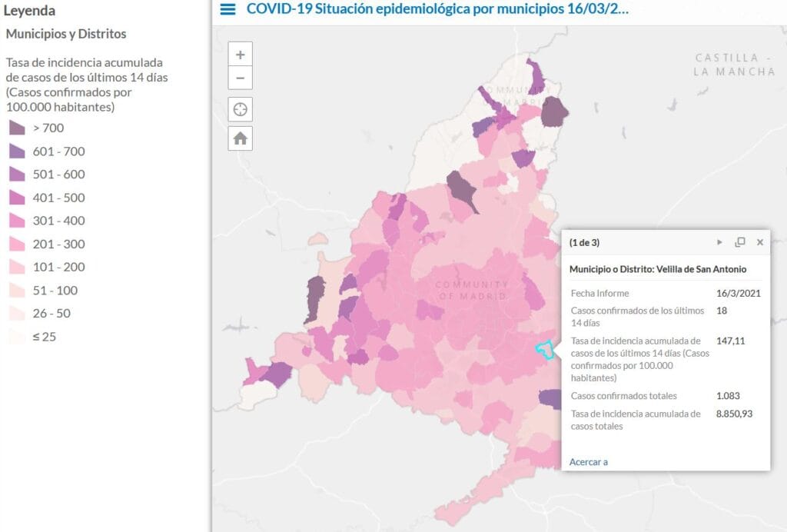Viewport: 787px width, 532px height.
Task: Click the > 700 legend swatch
Action: pyautogui.click(x=16, y=128)
